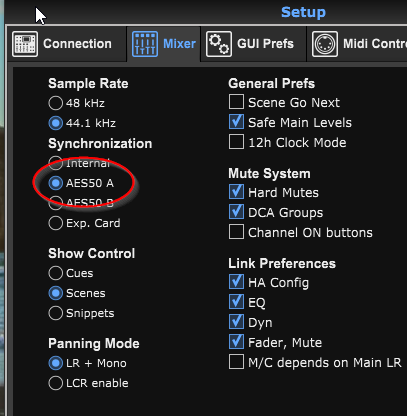The height and width of the screenshot is (416, 407).
Task: Click the GUI Prefs gears icon
Action: [x=219, y=44]
